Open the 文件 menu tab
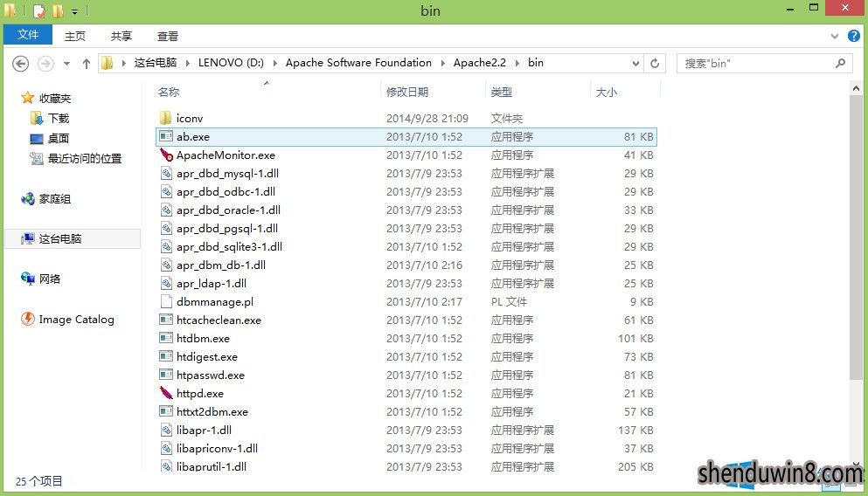This screenshot has height=496, width=868. (28, 34)
